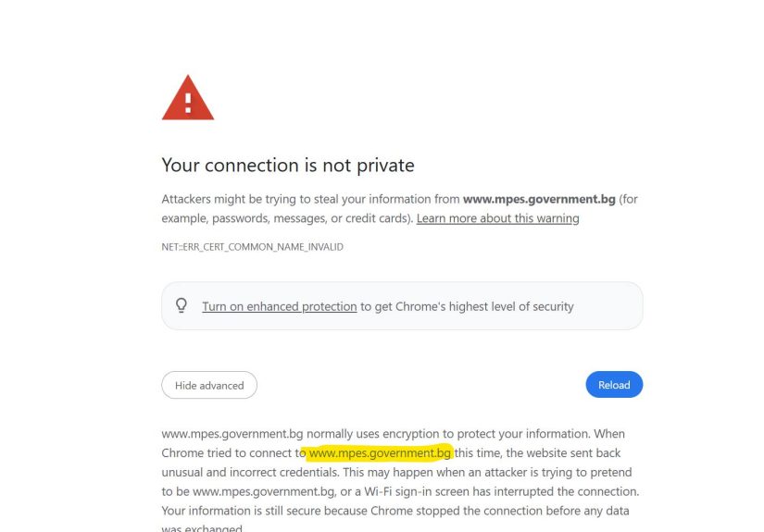The width and height of the screenshot is (764, 532).
Task: Click the 'Turn on enhanced protection' link
Action: [x=279, y=306]
